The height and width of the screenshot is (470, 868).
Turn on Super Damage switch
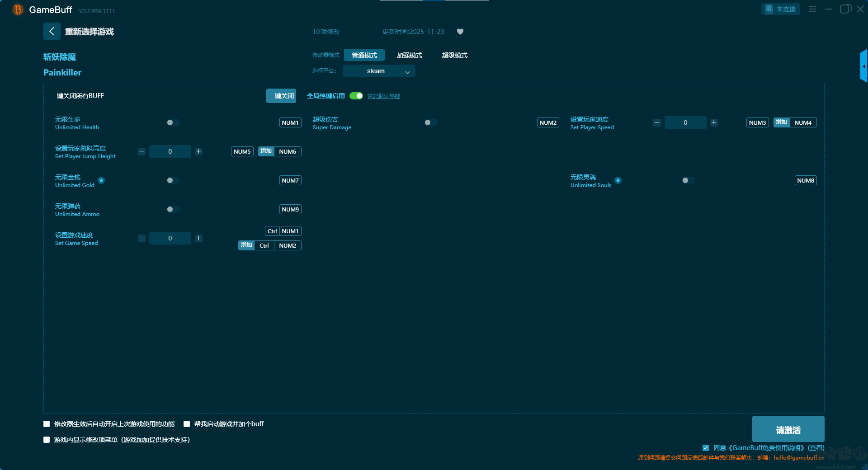point(430,122)
